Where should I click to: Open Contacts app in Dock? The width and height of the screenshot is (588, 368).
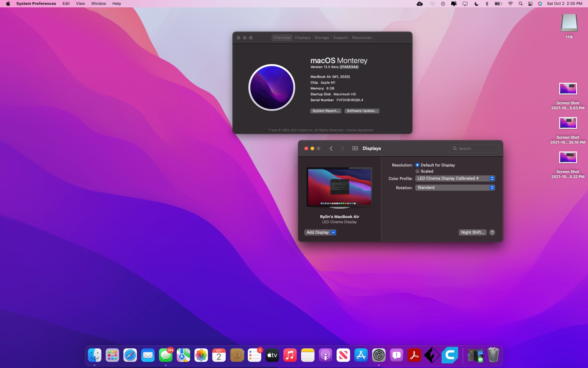click(x=237, y=355)
